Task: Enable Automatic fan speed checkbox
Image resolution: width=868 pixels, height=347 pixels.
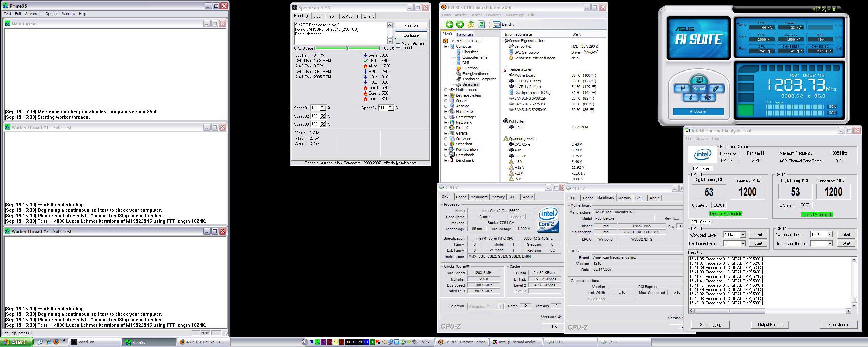Action: 398,45
